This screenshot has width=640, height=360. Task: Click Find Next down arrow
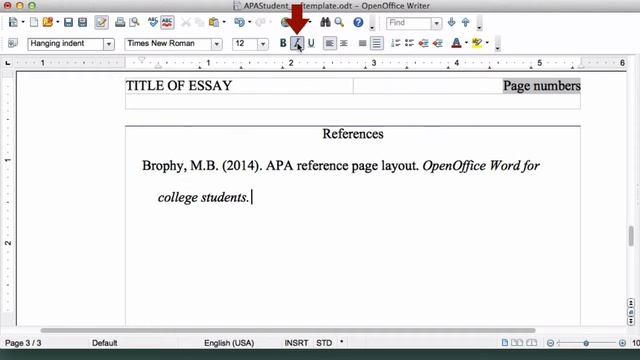(451, 22)
